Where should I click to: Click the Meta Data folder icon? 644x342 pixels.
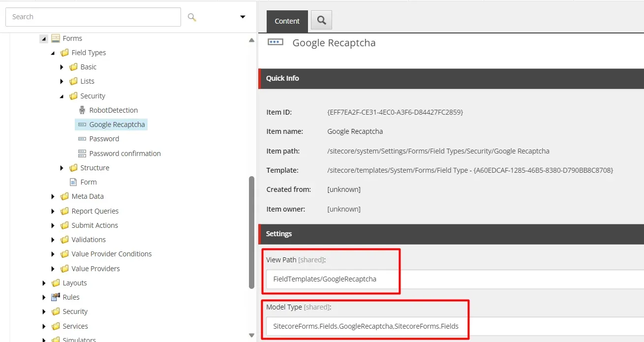64,196
